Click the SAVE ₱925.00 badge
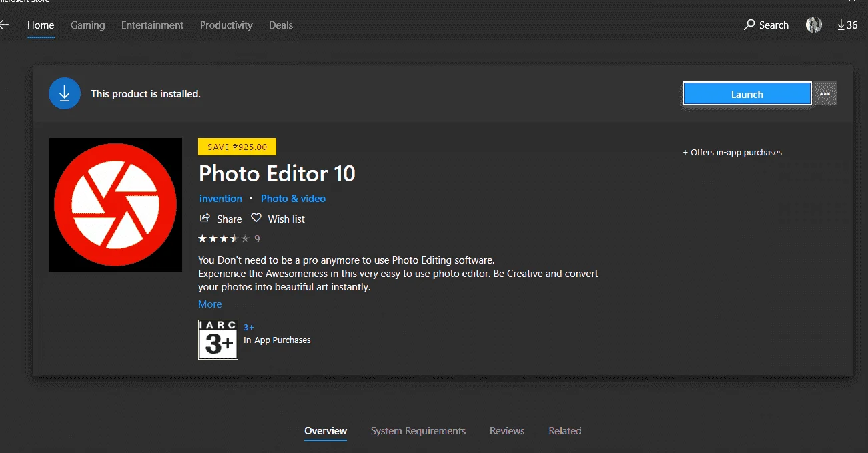868x453 pixels. tap(237, 147)
